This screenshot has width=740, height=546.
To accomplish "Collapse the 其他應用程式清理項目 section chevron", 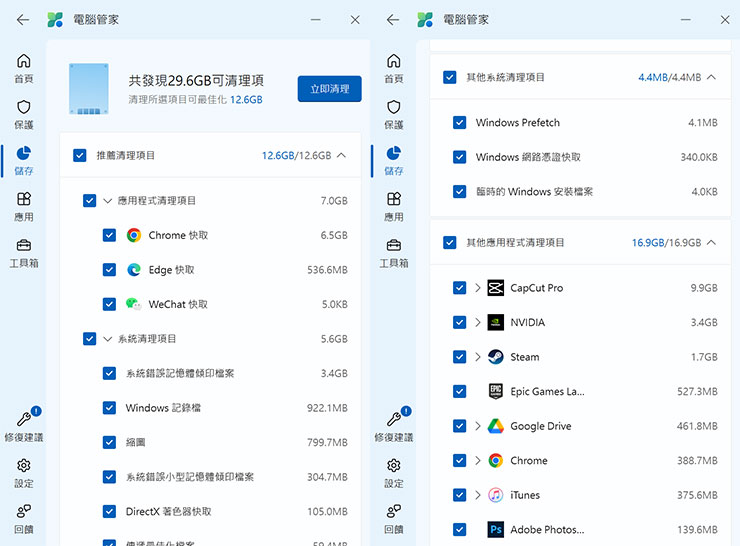I will click(712, 243).
